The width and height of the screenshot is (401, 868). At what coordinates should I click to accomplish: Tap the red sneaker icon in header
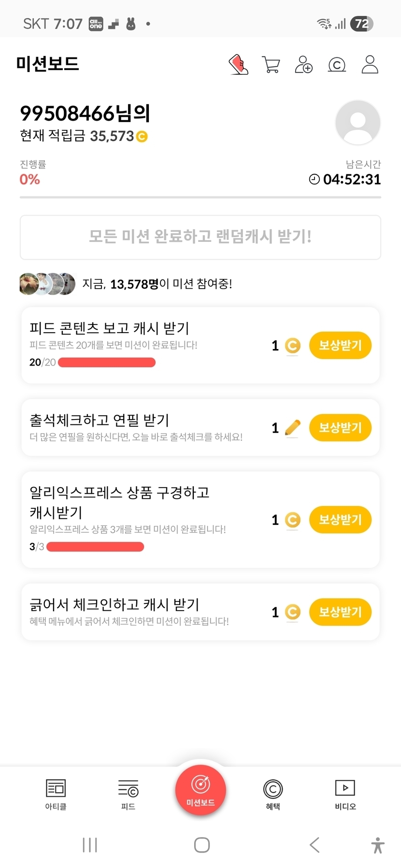pyautogui.click(x=238, y=64)
